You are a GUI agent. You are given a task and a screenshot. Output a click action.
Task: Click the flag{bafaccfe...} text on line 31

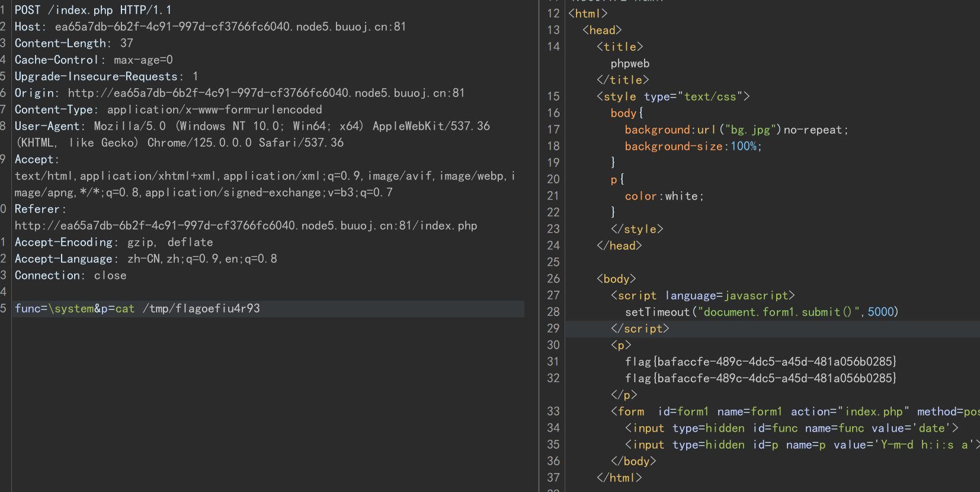(x=761, y=361)
